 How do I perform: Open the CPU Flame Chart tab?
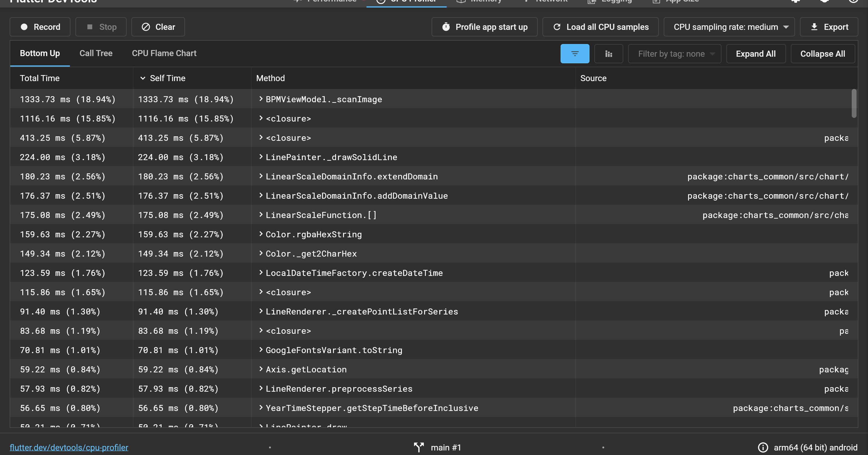[x=164, y=53]
